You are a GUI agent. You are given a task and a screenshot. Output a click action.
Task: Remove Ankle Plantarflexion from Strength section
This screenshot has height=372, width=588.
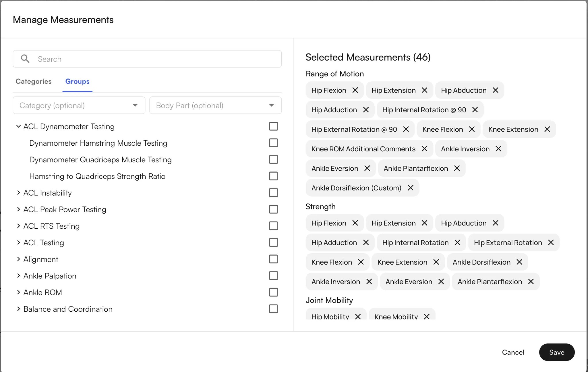(531, 282)
